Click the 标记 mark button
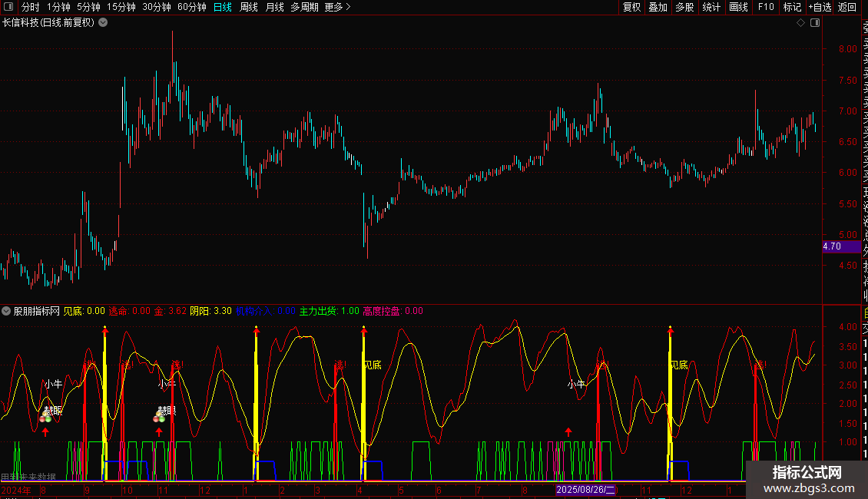 pos(792,7)
